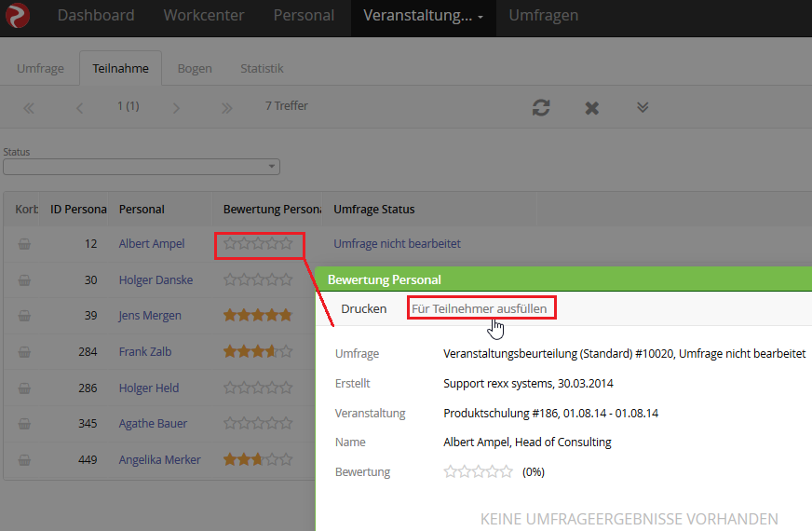Click the 'Bewertung Personal' popup title
812x531 pixels.
point(385,279)
